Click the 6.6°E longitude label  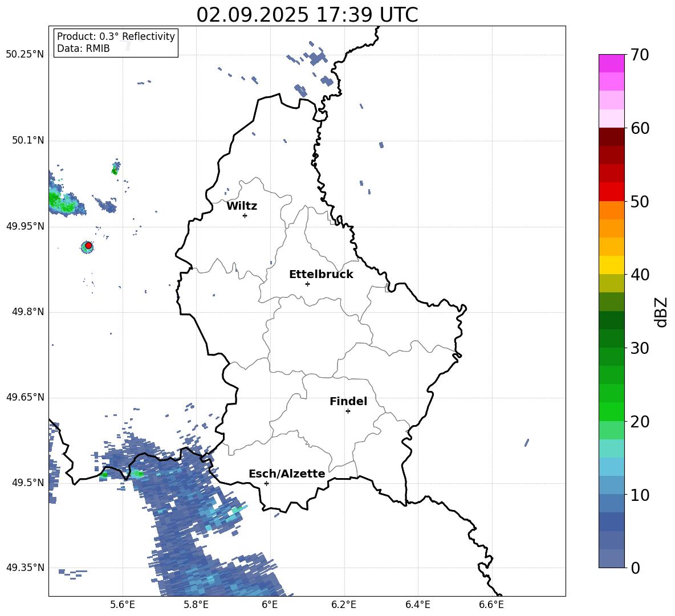tap(491, 605)
